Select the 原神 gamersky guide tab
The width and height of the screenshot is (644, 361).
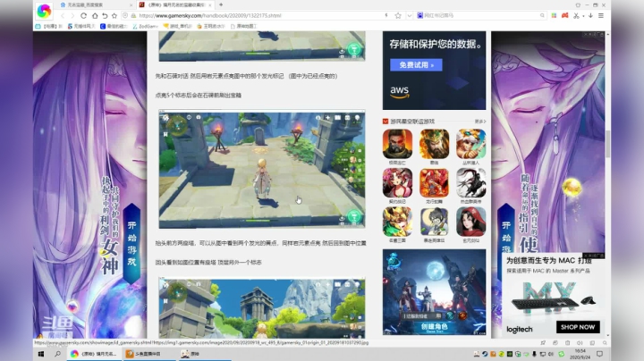175,5
